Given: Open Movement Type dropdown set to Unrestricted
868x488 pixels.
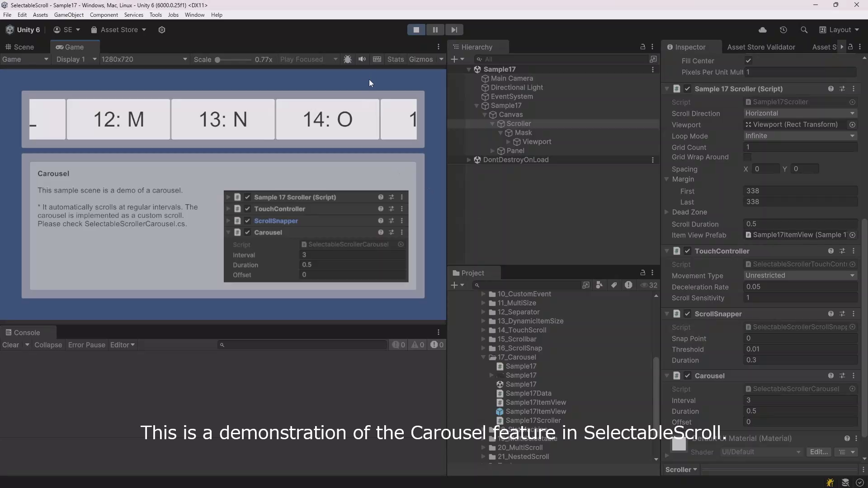Looking at the screenshot, I should pos(800,276).
